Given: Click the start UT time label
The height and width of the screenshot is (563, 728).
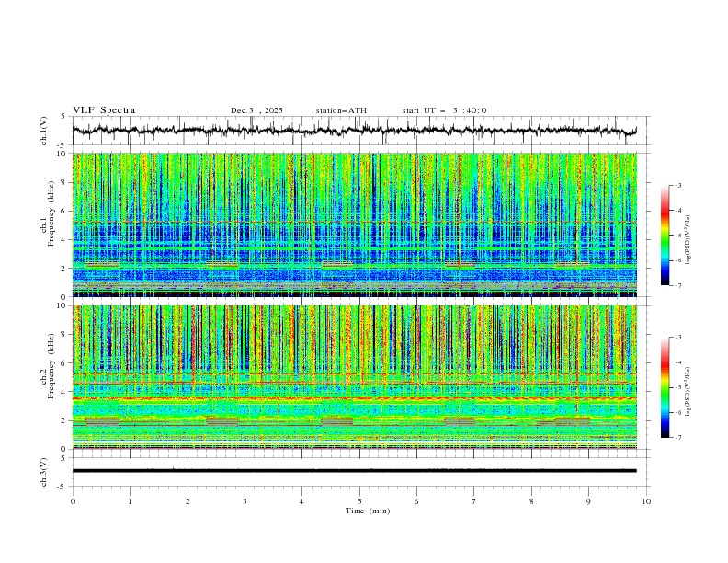Looking at the screenshot, I should click(444, 110).
